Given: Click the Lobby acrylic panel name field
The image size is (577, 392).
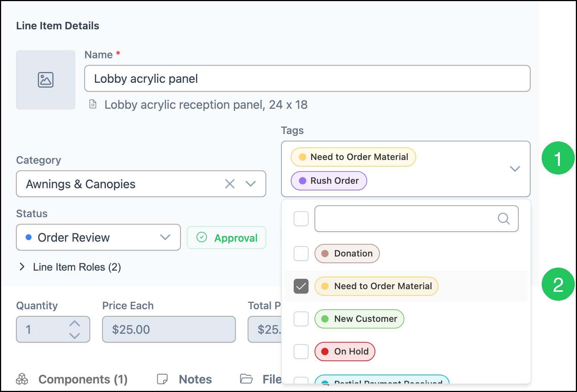Looking at the screenshot, I should [307, 78].
